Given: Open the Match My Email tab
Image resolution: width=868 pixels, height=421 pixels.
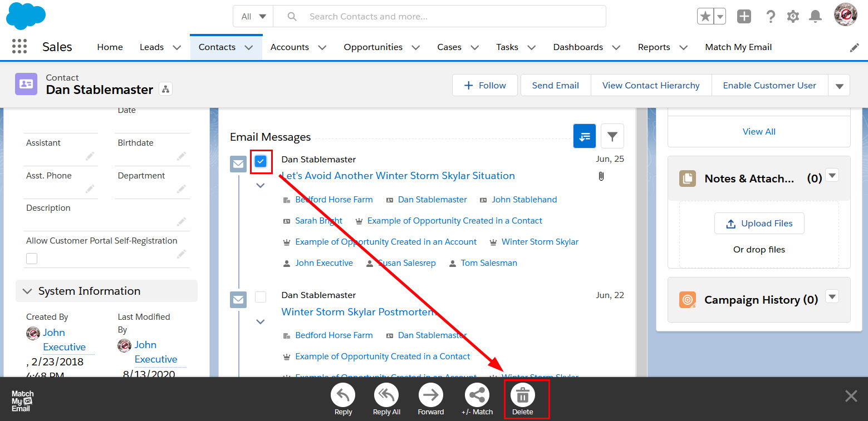Looking at the screenshot, I should (x=738, y=47).
